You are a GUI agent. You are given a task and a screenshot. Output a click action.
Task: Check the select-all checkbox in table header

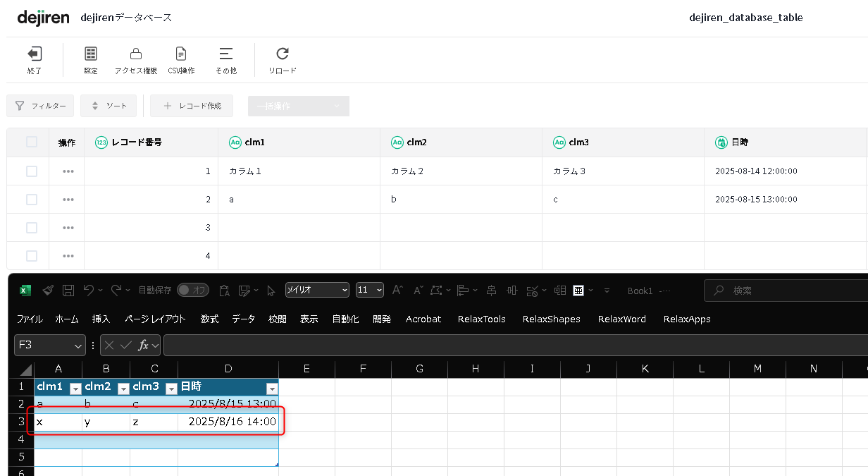click(32, 142)
